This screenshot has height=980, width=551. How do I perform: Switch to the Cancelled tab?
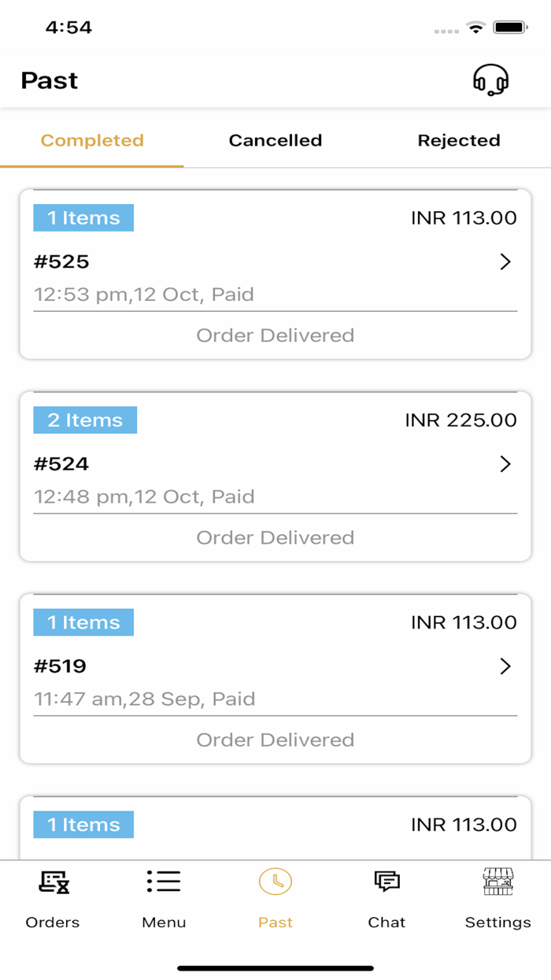pyautogui.click(x=275, y=140)
